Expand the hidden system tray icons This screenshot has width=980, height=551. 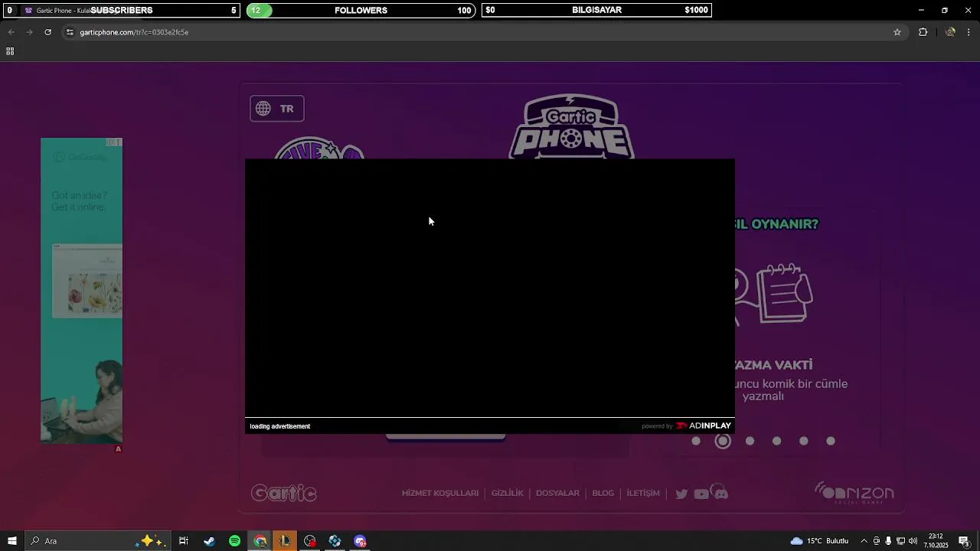[864, 541]
